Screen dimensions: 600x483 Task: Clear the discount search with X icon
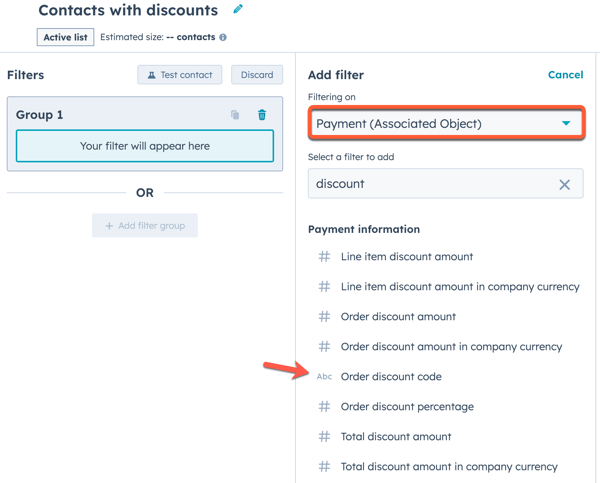click(x=564, y=184)
